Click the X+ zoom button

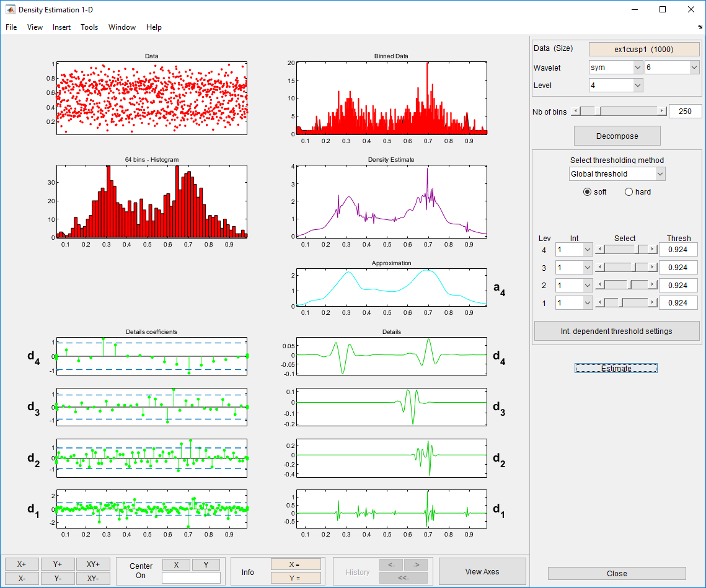[x=22, y=564]
